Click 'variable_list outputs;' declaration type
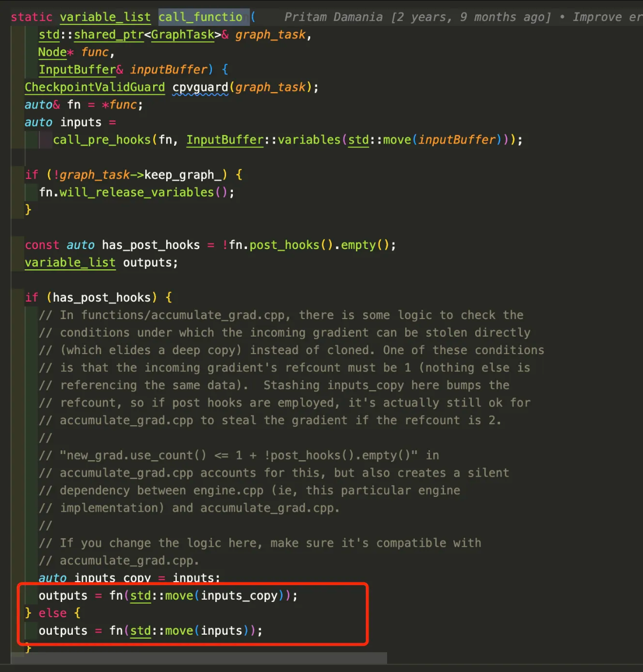643x672 pixels. (70, 263)
